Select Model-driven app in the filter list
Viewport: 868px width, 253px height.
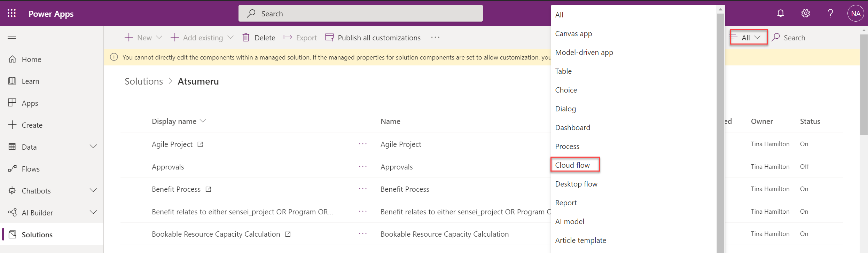tap(634, 52)
